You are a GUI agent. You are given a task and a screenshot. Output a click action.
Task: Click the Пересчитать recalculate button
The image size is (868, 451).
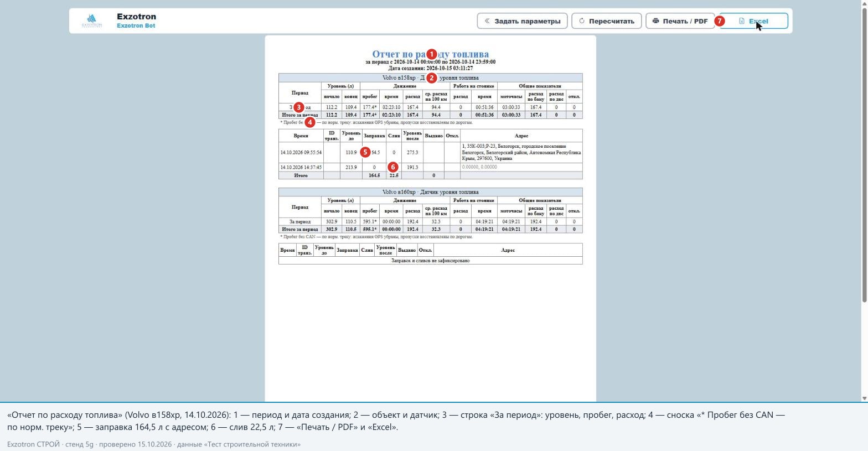606,21
